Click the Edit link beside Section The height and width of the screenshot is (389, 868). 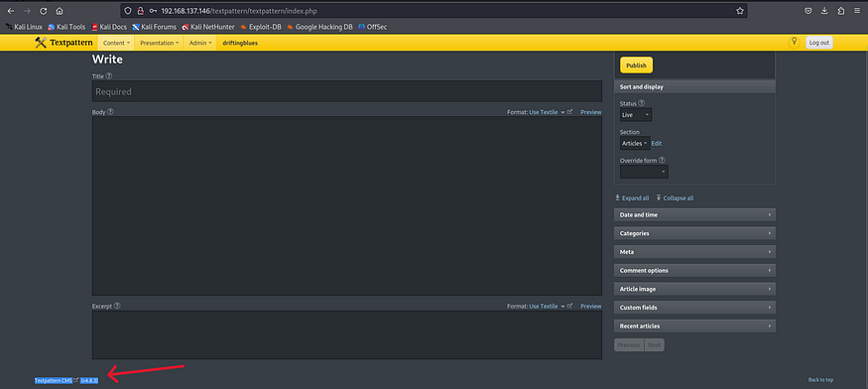coord(656,143)
